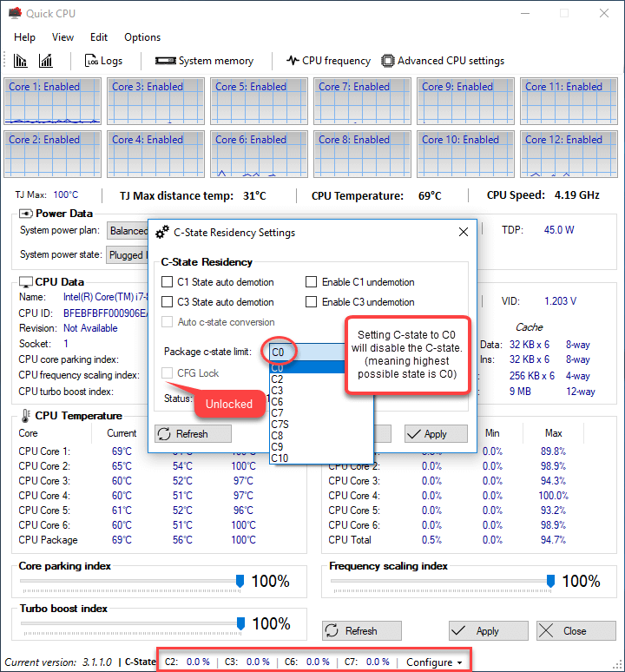Image resolution: width=625 pixels, height=672 pixels.
Task: Click the Core parking index slider thumb
Action: (x=240, y=582)
